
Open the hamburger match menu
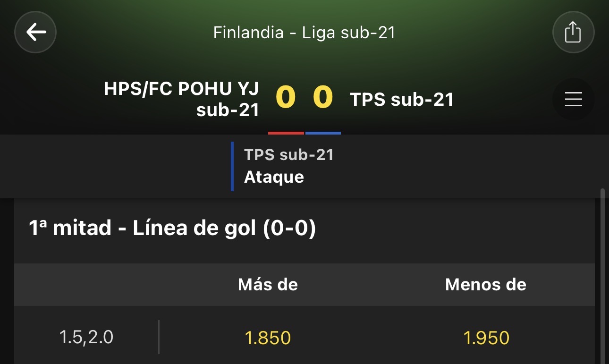[x=573, y=99]
